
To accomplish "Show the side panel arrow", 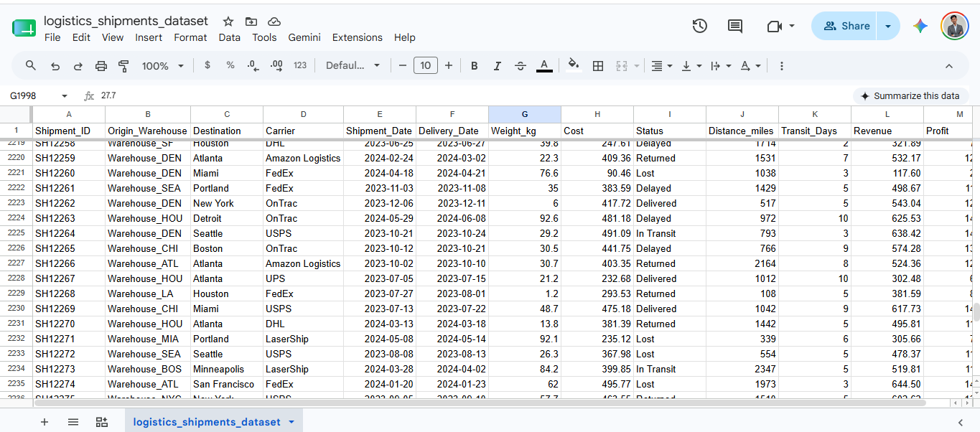I will 961,422.
